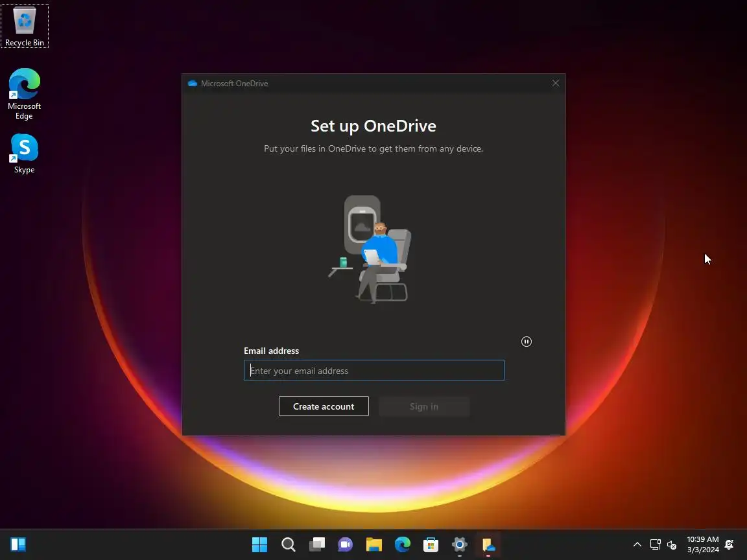Open Settings gear on the taskbar
Image resolution: width=747 pixels, height=560 pixels.
pos(459,544)
